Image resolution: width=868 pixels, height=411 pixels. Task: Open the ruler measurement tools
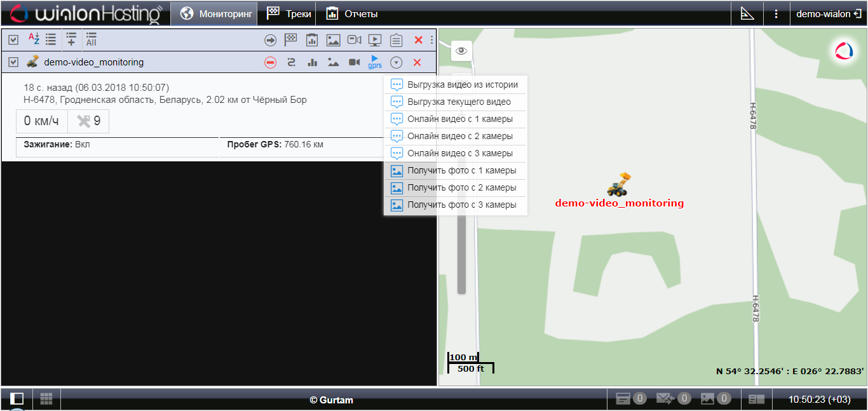pyautogui.click(x=747, y=13)
